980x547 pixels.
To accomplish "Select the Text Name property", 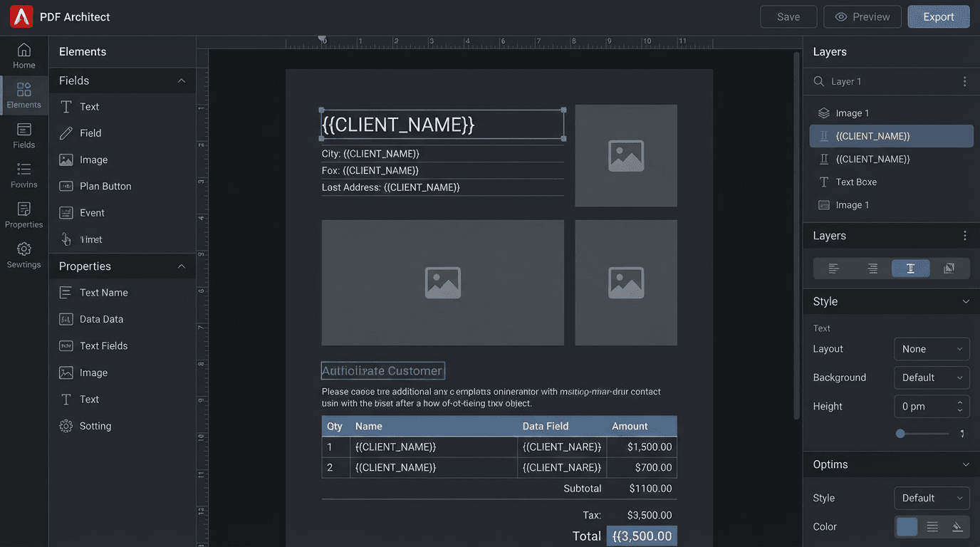I will [102, 292].
